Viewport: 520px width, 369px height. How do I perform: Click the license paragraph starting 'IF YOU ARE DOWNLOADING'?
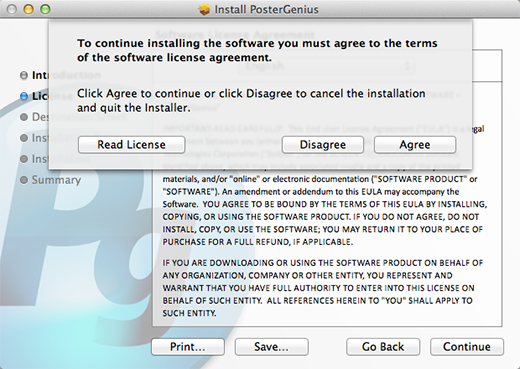(x=323, y=288)
